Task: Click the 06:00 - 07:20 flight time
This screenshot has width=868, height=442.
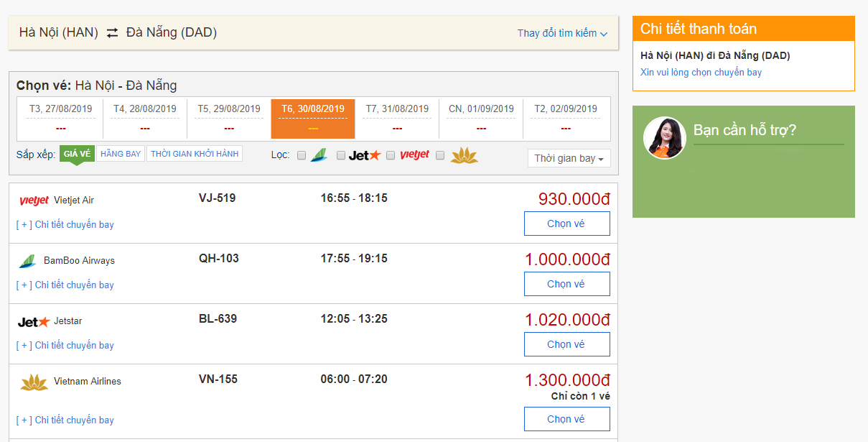Action: (354, 379)
